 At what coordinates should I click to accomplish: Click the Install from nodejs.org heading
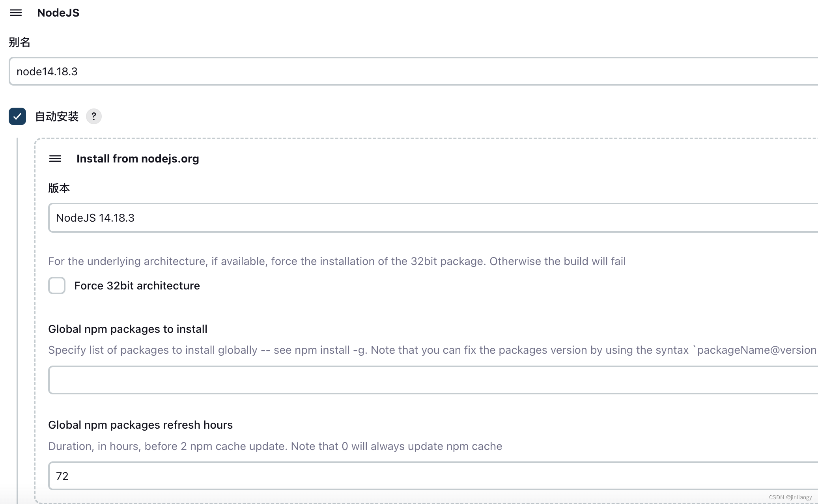point(138,159)
